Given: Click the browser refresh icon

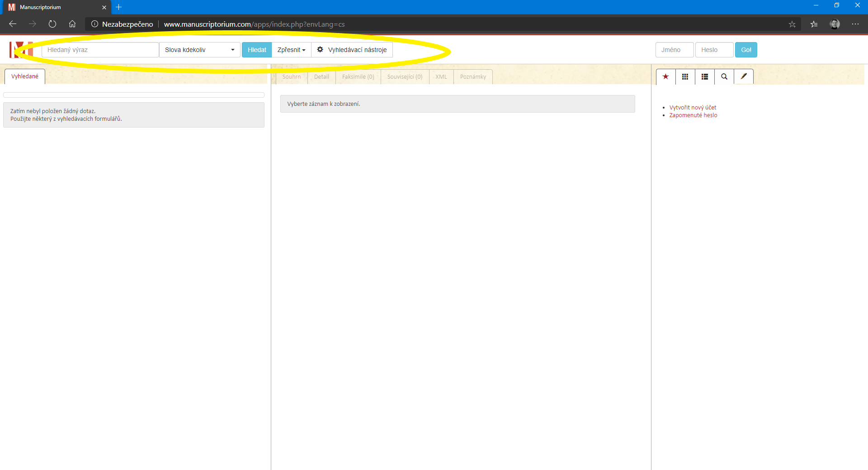Looking at the screenshot, I should (52, 24).
